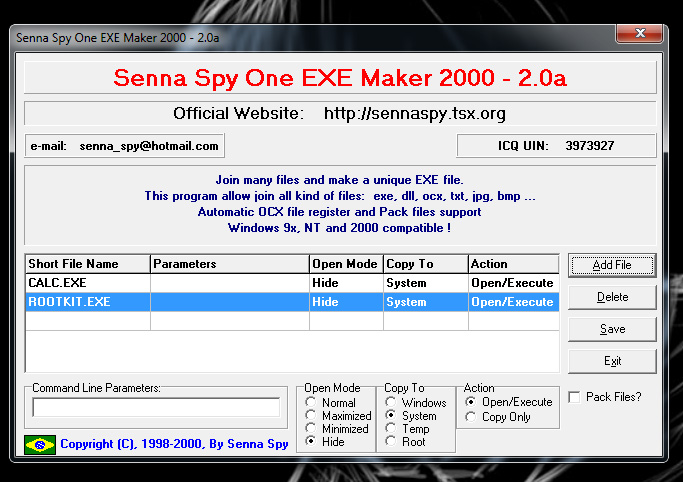Click the Command Line Parameters field
Image resolution: width=683 pixels, height=482 pixels.
pyautogui.click(x=156, y=408)
